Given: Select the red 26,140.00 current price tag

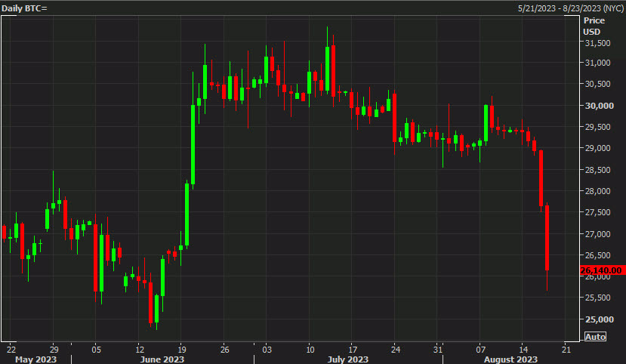Looking at the screenshot, I should coord(602,270).
